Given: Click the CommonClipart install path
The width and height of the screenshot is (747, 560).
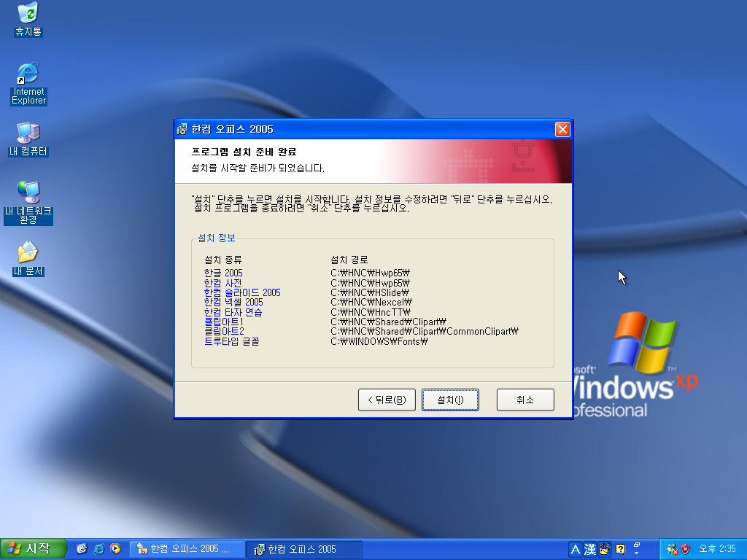Looking at the screenshot, I should pos(425,332).
